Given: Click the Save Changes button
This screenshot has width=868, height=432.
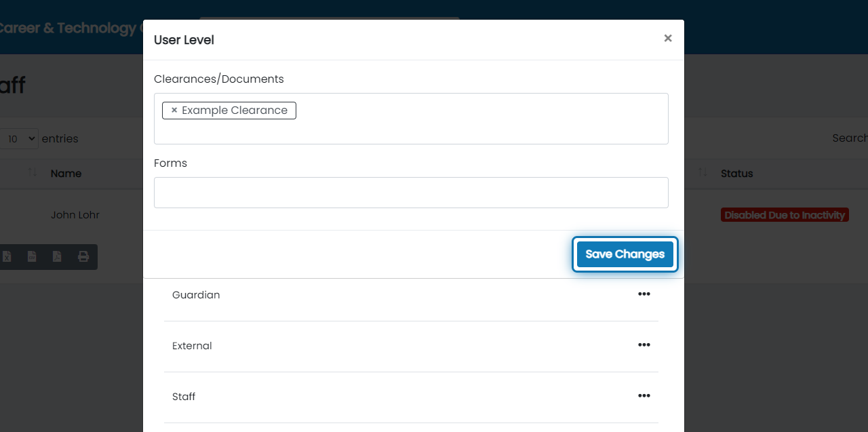Looking at the screenshot, I should [625, 254].
